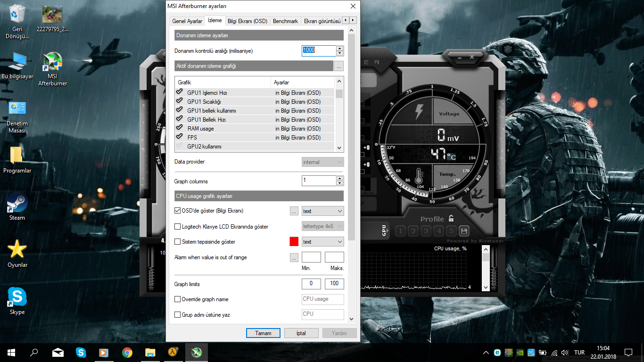Select the İzleme tab

[215, 21]
